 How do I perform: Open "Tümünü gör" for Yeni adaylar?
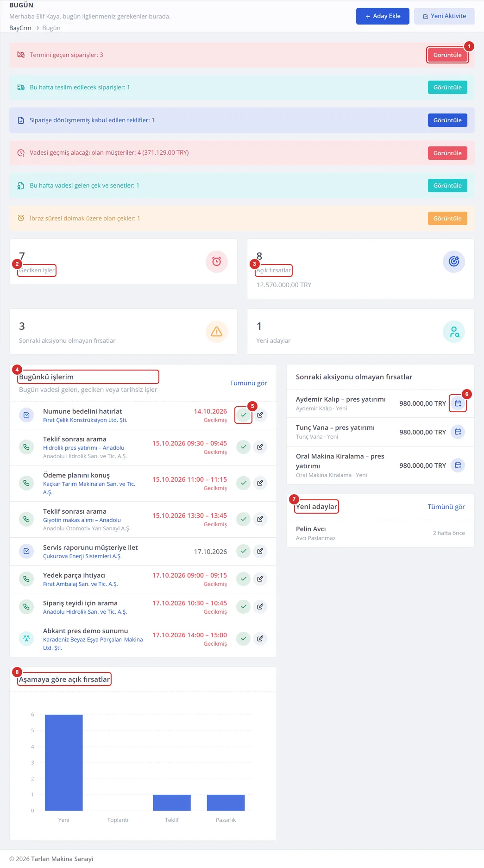(446, 507)
